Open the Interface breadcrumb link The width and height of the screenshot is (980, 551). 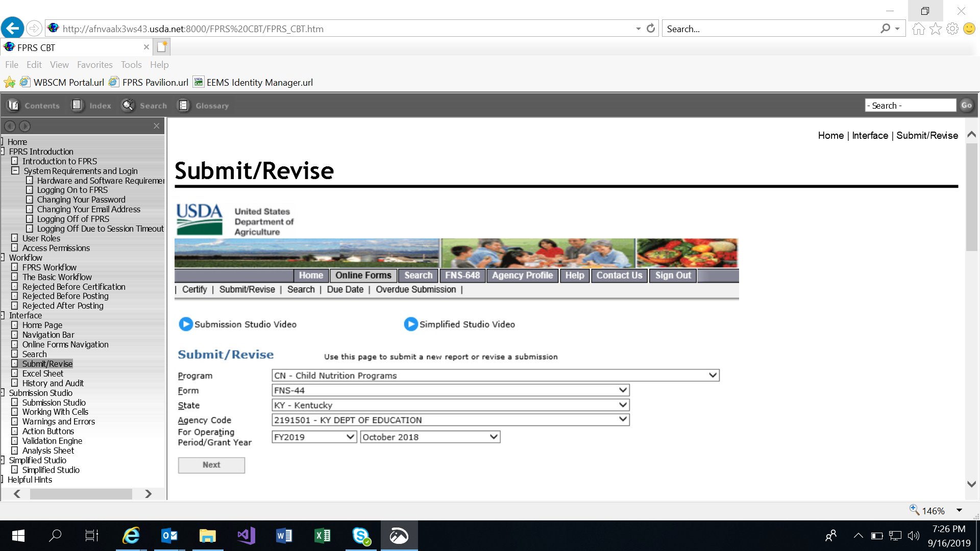click(870, 135)
